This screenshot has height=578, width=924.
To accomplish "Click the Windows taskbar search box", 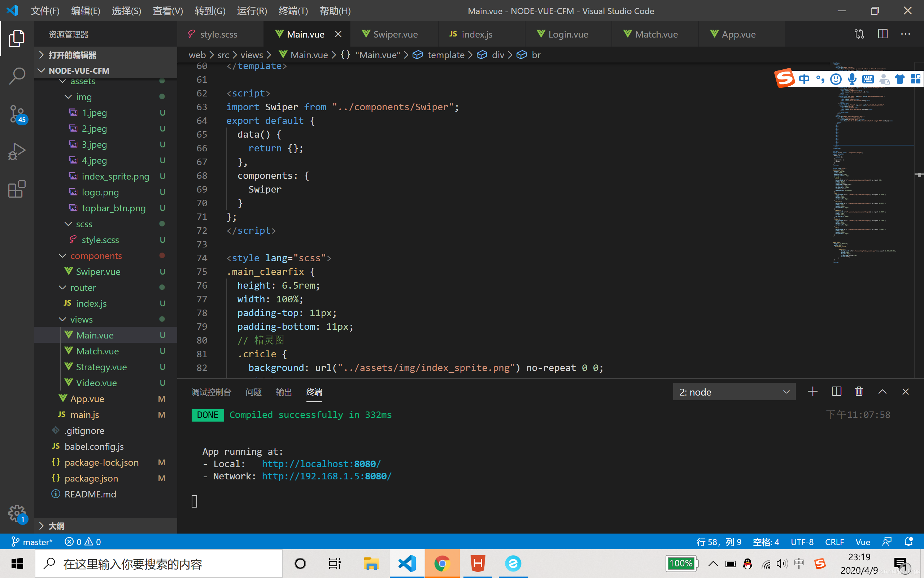I will pyautogui.click(x=159, y=564).
